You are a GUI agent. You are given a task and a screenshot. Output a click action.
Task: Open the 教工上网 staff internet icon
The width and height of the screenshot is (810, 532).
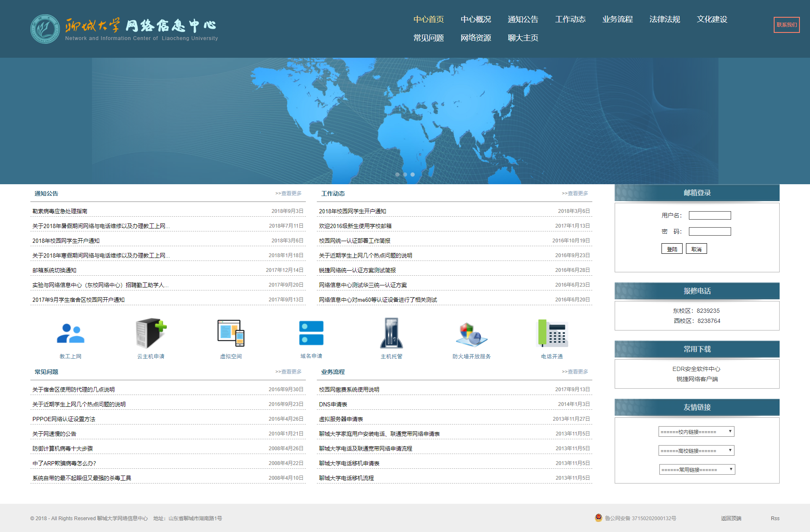click(70, 333)
